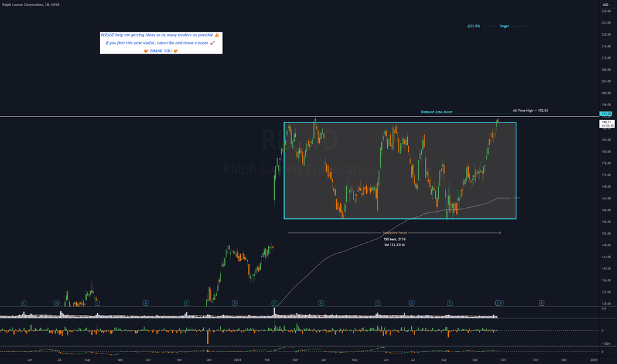617x364 pixels.
Task: Click the May 2023 earnings marker
Action: [x=24, y=303]
